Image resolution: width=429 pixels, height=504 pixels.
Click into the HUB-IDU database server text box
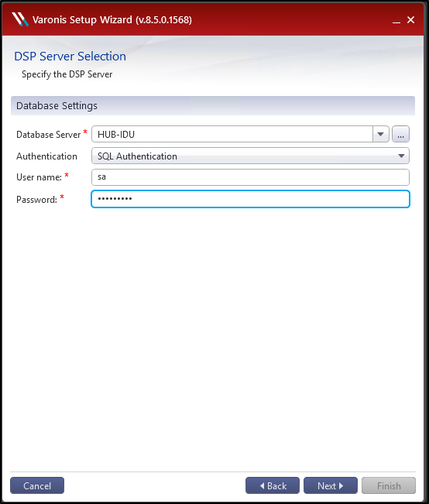(x=232, y=134)
